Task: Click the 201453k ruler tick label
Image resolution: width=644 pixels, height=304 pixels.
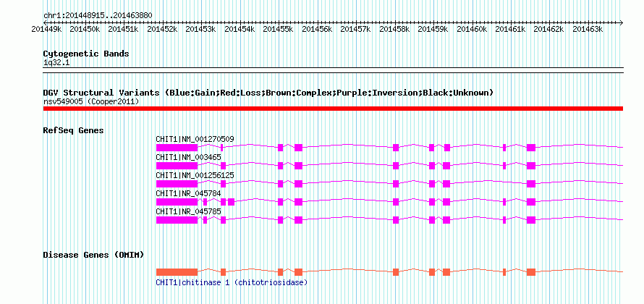Action: point(201,29)
